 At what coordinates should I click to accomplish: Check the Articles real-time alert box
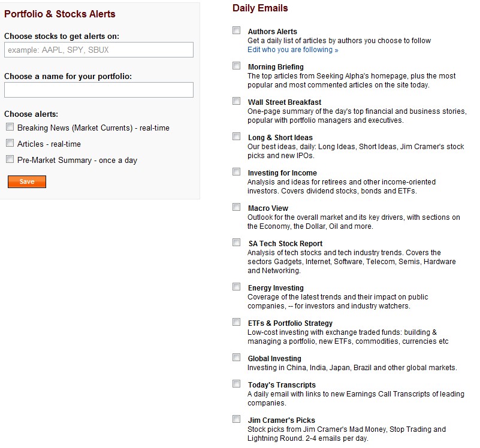[x=10, y=143]
